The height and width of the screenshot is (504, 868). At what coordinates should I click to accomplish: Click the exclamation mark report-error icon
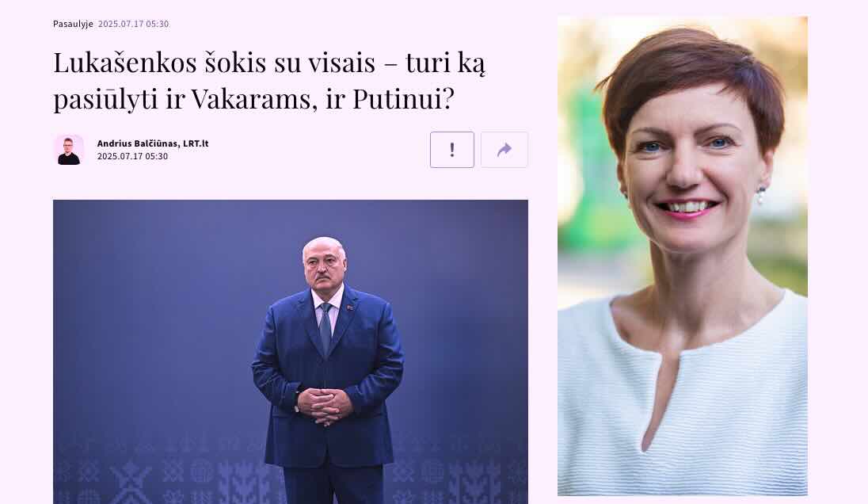click(x=451, y=150)
